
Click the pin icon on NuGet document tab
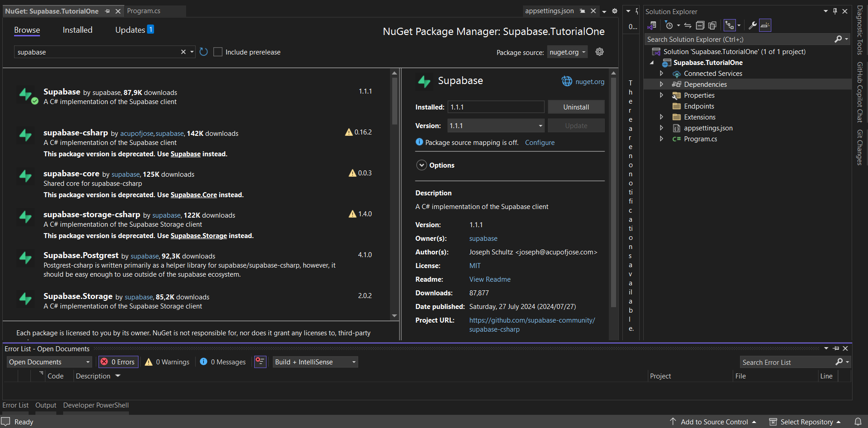click(107, 11)
